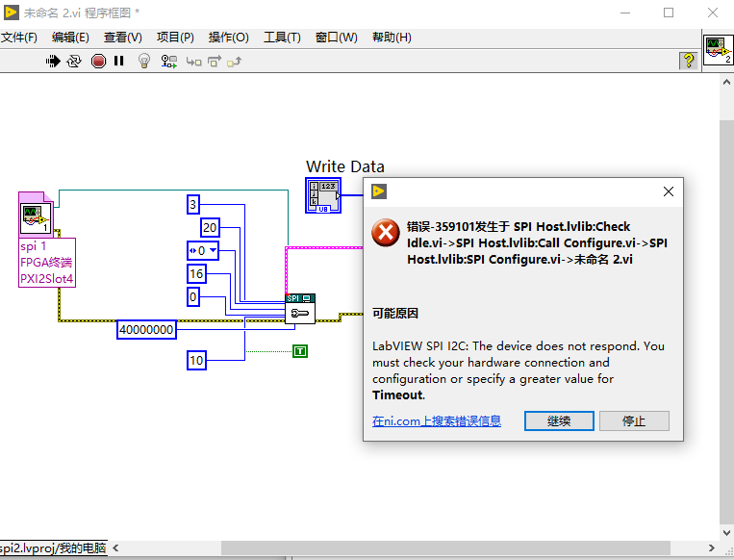Click the Run arrow toolbar icon
Image resolution: width=734 pixels, height=560 pixels.
tap(53, 61)
